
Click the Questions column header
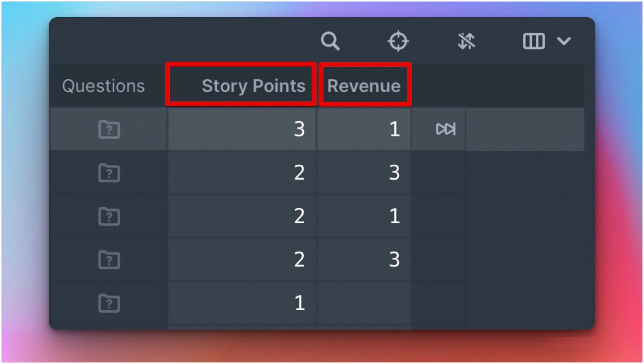pyautogui.click(x=103, y=86)
